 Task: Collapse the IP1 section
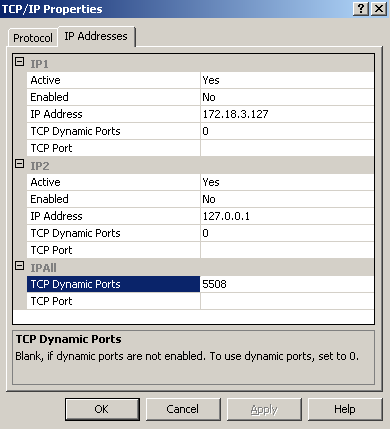(20, 62)
